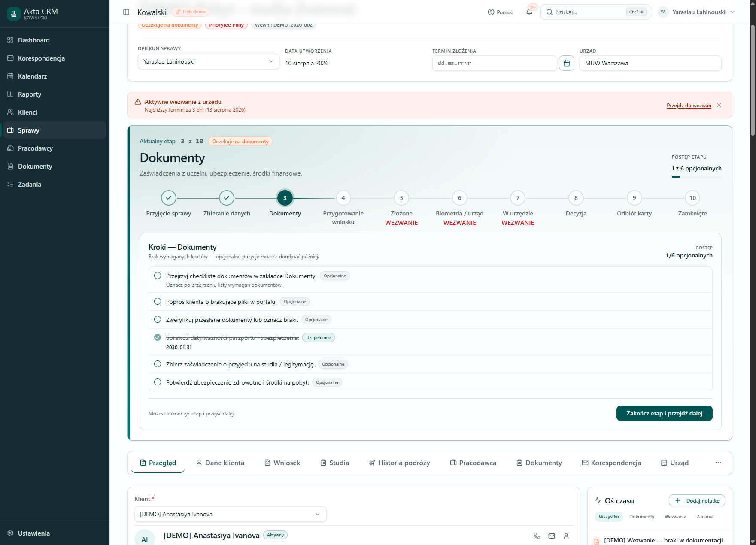Screen dimensions: 756x545
Task: Open Raporty in the sidebar
Action: 55,94
